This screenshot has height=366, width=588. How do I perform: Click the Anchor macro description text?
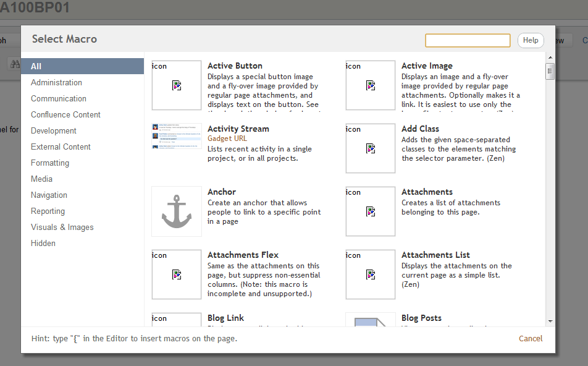pos(264,212)
